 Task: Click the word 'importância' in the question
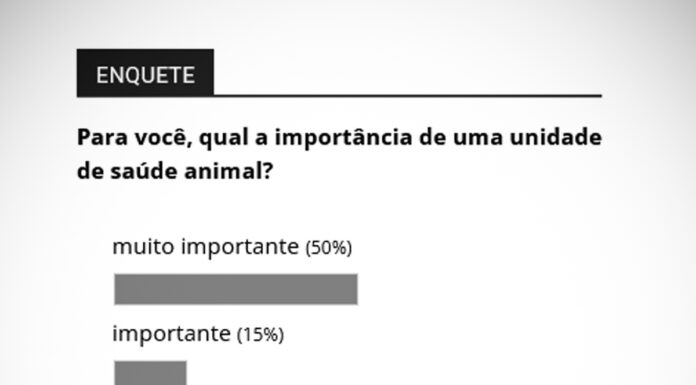click(344, 138)
